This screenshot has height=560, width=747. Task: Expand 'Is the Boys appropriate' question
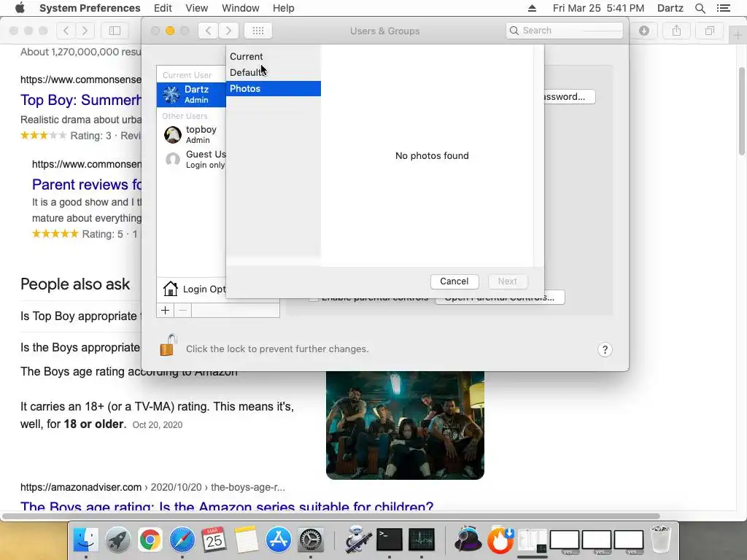click(81, 348)
